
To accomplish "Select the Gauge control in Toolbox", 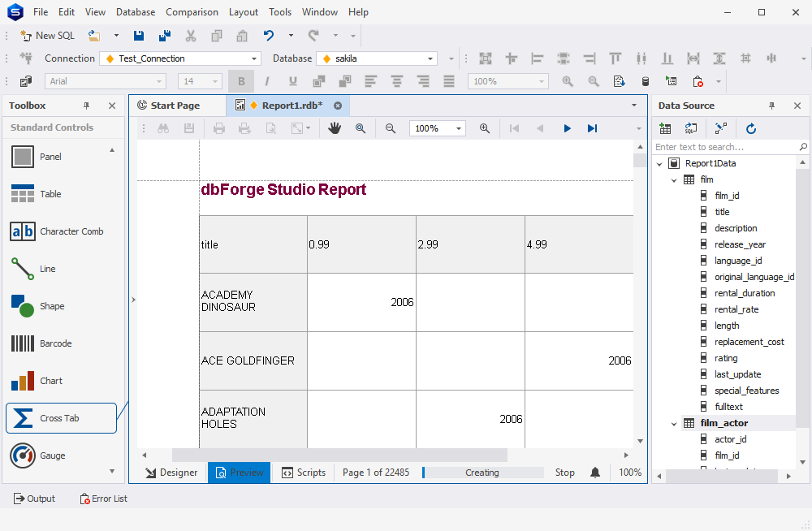I will (61, 455).
